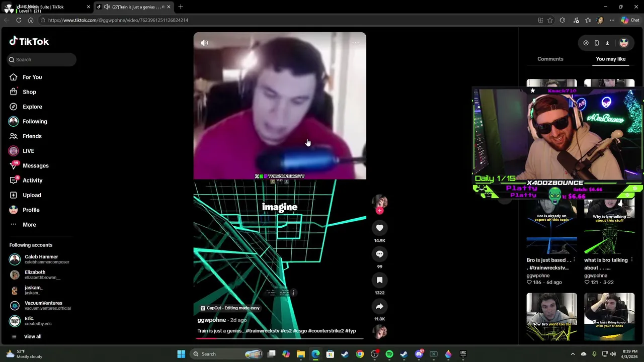The width and height of the screenshot is (644, 362).
Task: Open Profile in the sidebar
Action: (31, 210)
